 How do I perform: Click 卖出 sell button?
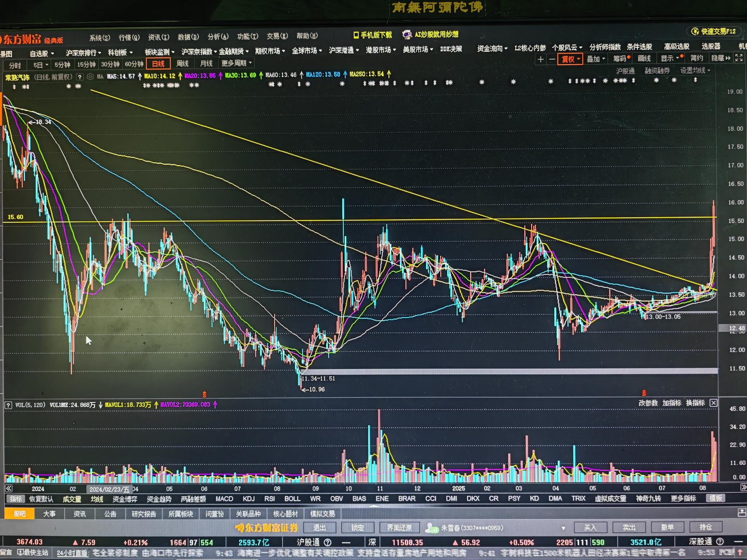tap(629, 527)
